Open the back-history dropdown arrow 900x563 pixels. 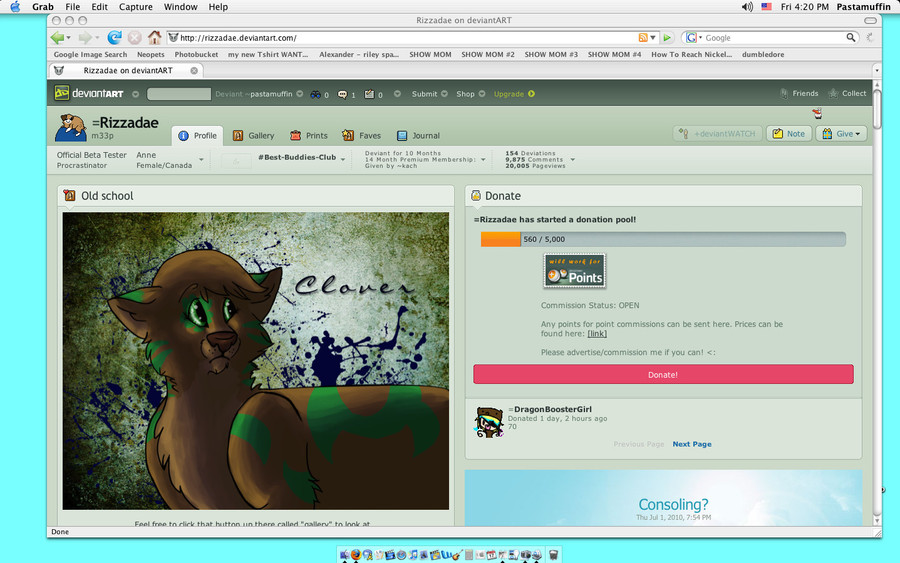(68, 38)
